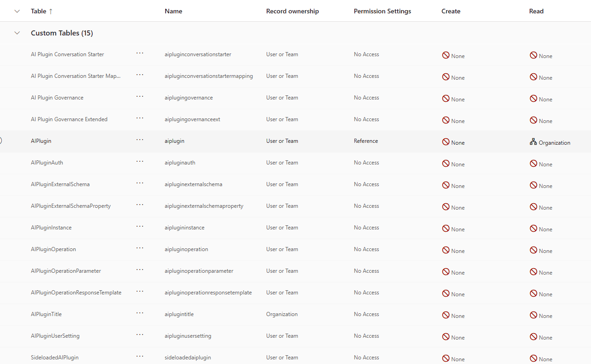Click None read icon for AIPluginOperation row
Viewport: 591px width, 364px height.
coord(533,250)
